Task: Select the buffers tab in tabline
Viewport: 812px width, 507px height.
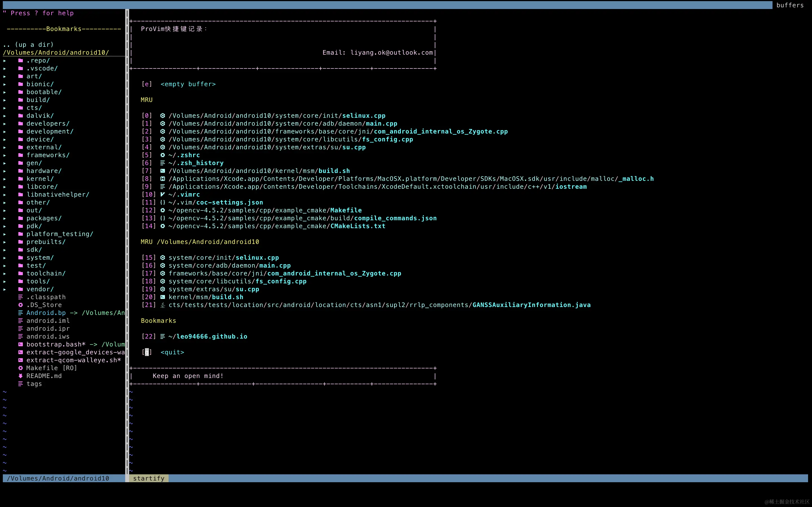Action: click(790, 5)
